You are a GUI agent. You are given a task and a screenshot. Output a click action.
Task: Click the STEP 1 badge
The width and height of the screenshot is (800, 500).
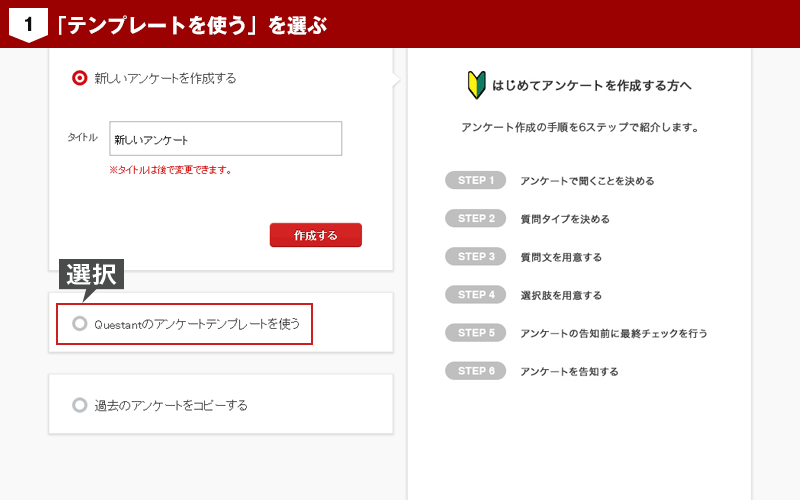476,180
